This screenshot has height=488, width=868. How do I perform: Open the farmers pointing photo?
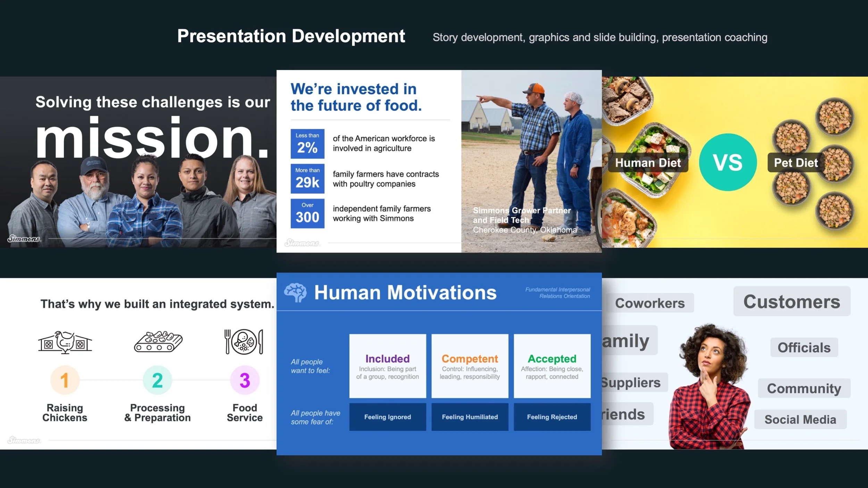531,161
